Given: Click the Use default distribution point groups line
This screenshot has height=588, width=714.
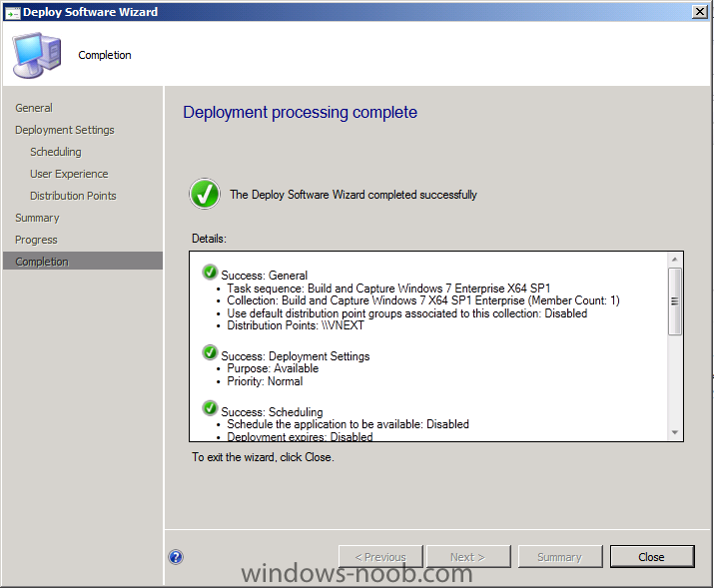Looking at the screenshot, I should [x=407, y=313].
